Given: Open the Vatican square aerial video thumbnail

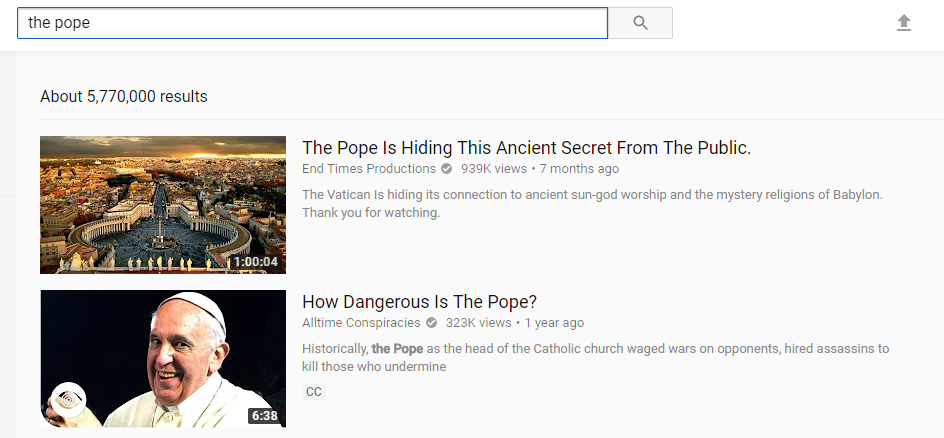Looking at the screenshot, I should 162,204.
